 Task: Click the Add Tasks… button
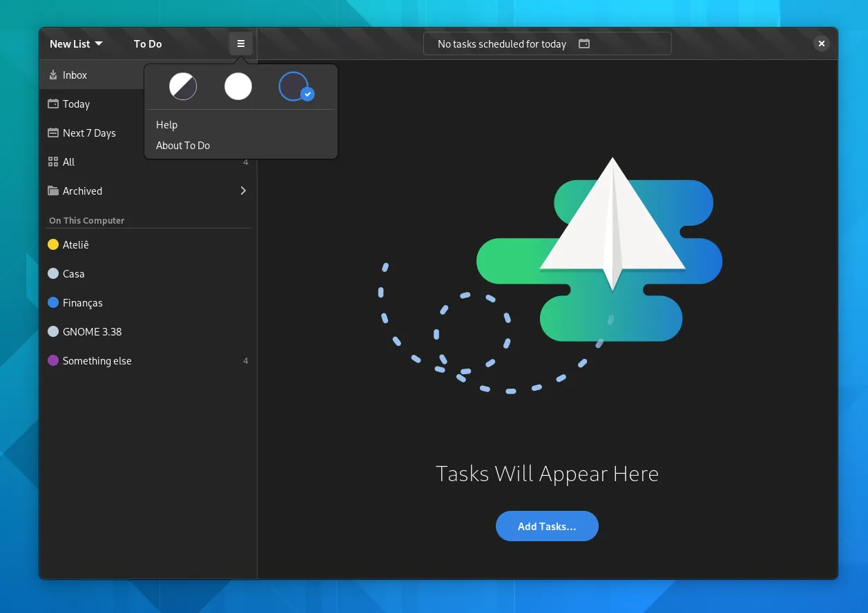547,526
